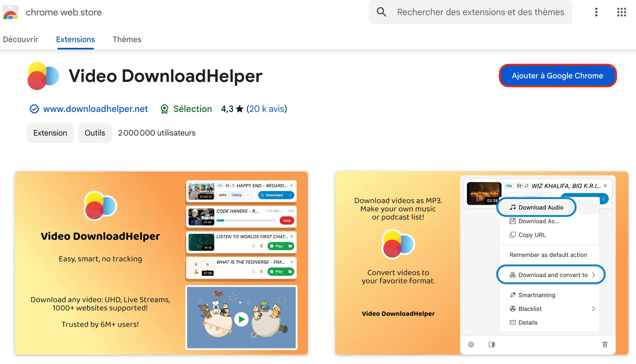Click the three-dot menu on WIZ KHALIFA entry
This screenshot has height=364, width=636.
coord(603,199)
